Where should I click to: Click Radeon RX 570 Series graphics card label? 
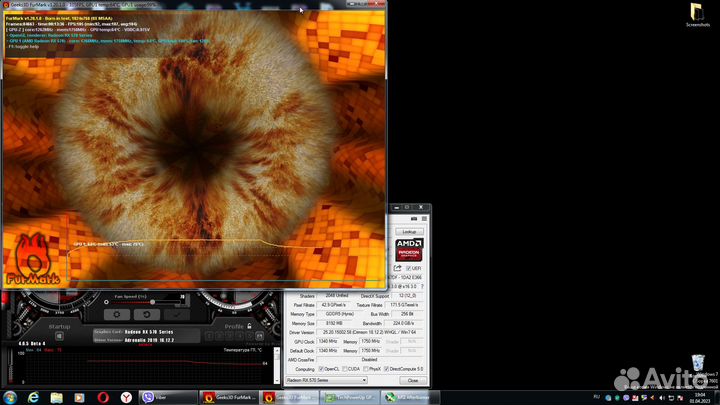[149, 332]
